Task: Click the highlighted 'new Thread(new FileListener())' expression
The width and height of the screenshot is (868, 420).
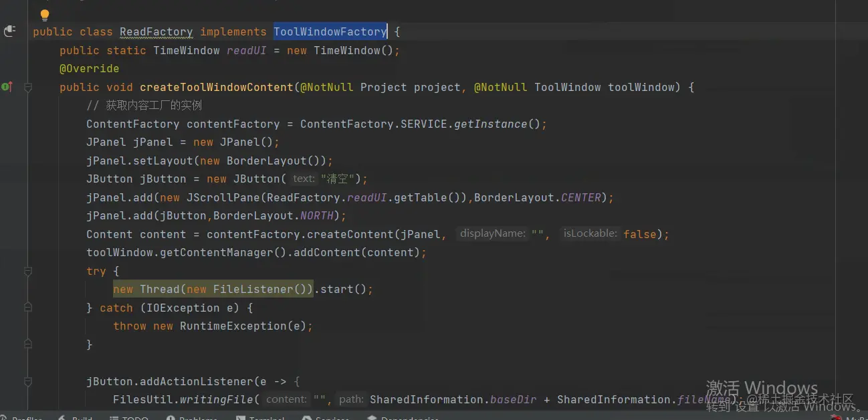Action: tap(213, 289)
